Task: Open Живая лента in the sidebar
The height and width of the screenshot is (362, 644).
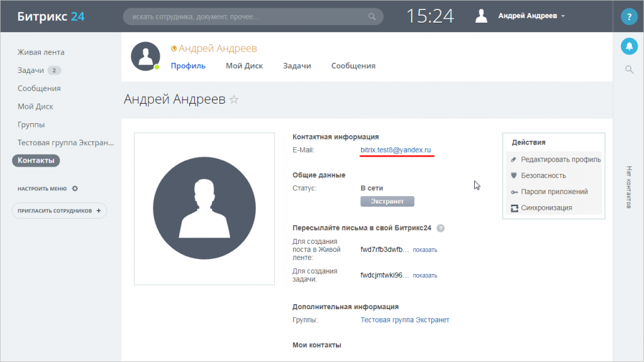Action: (x=41, y=52)
